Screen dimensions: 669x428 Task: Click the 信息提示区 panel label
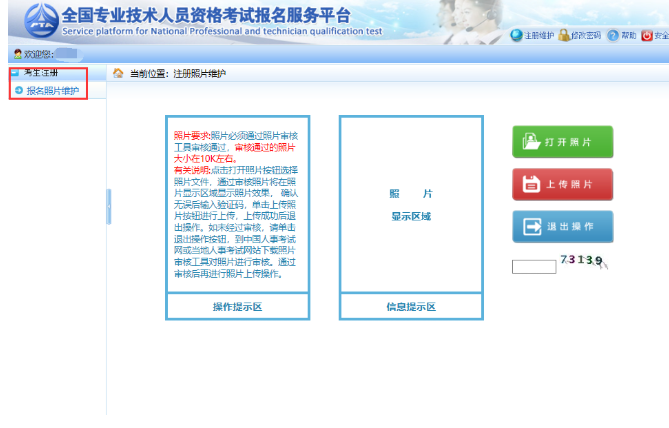pyautogui.click(x=410, y=306)
